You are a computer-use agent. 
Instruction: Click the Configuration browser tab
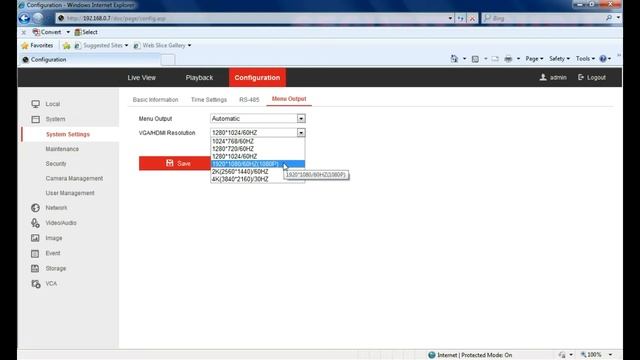pyautogui.click(x=90, y=60)
